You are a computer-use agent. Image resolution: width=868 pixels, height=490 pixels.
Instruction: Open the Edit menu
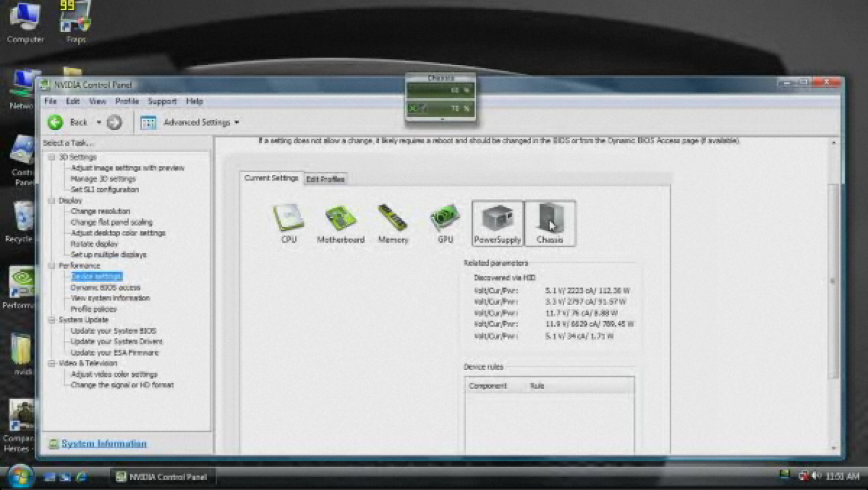point(73,101)
